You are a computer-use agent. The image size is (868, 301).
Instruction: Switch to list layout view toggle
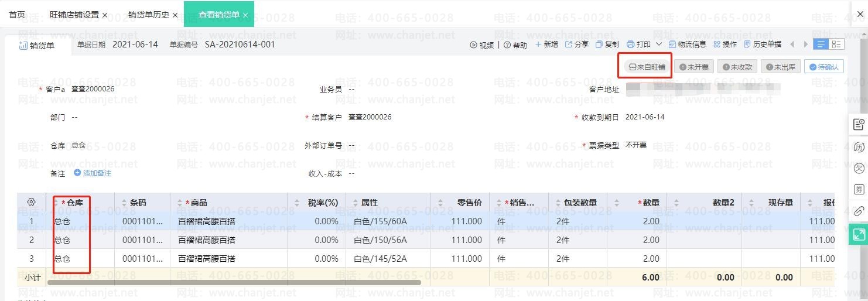coord(821,45)
